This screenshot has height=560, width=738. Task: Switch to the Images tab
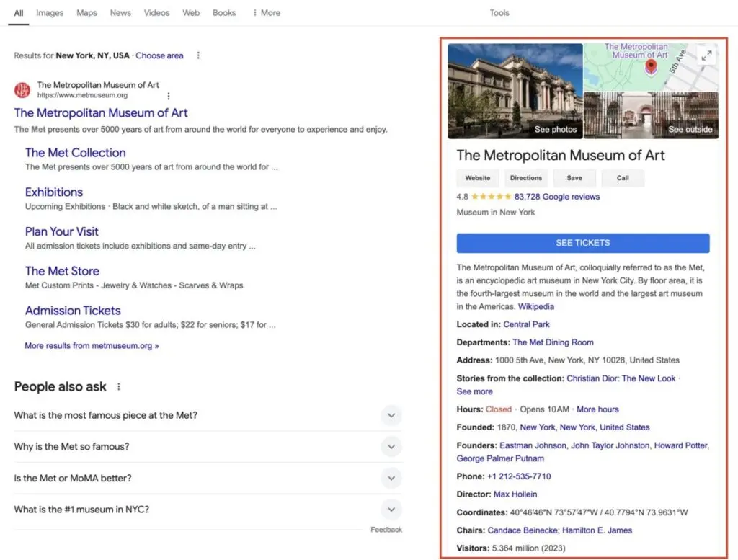[50, 13]
